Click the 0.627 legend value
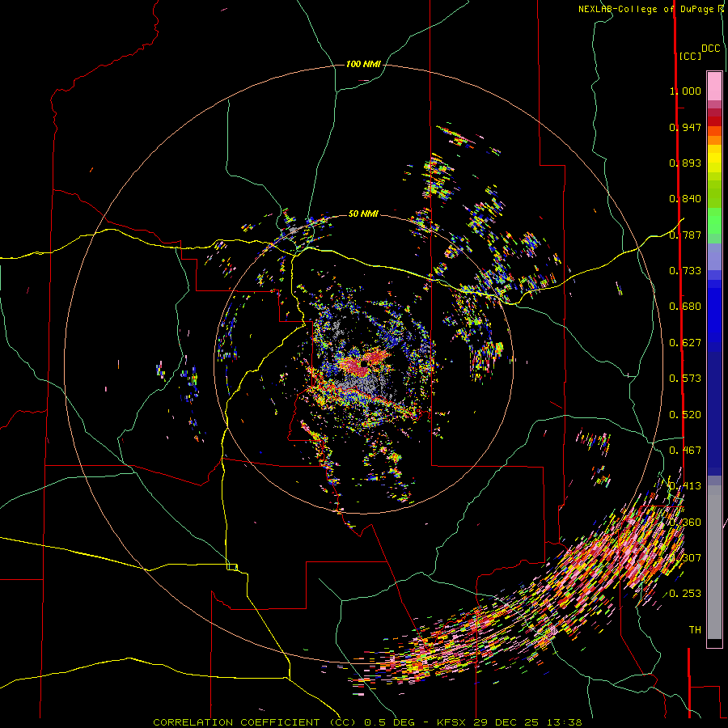The image size is (728, 728). [685, 342]
